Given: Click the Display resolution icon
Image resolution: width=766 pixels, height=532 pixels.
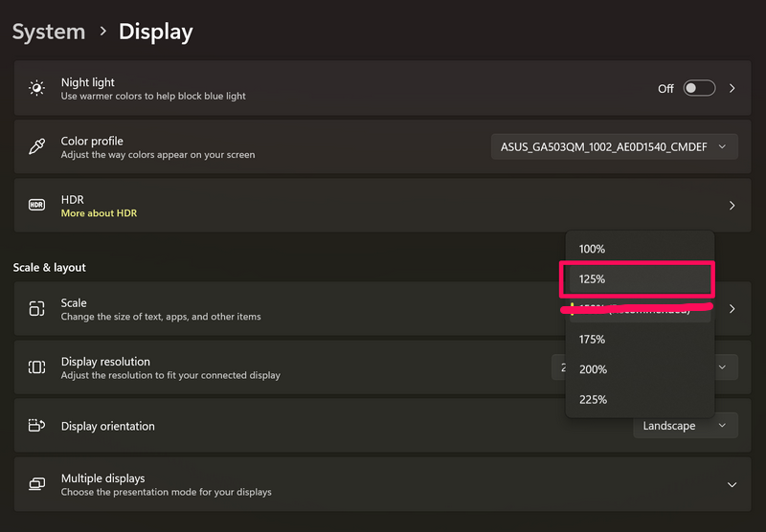Looking at the screenshot, I should pyautogui.click(x=36, y=367).
